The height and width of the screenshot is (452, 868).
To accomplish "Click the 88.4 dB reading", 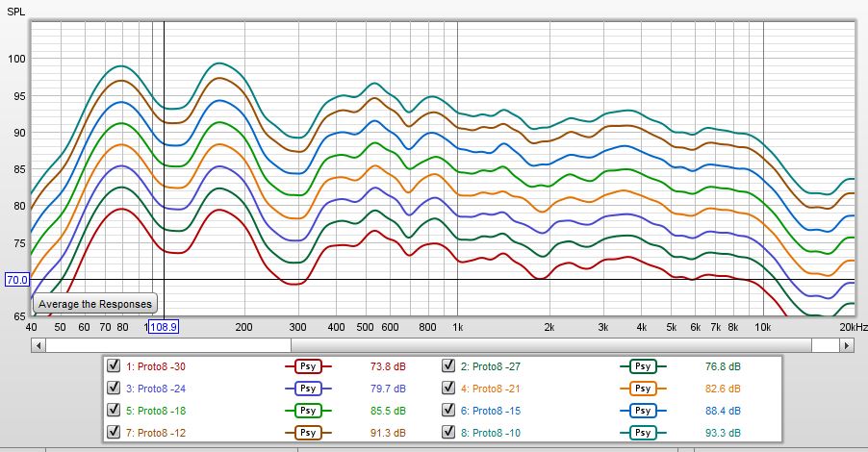I will pyautogui.click(x=723, y=411).
